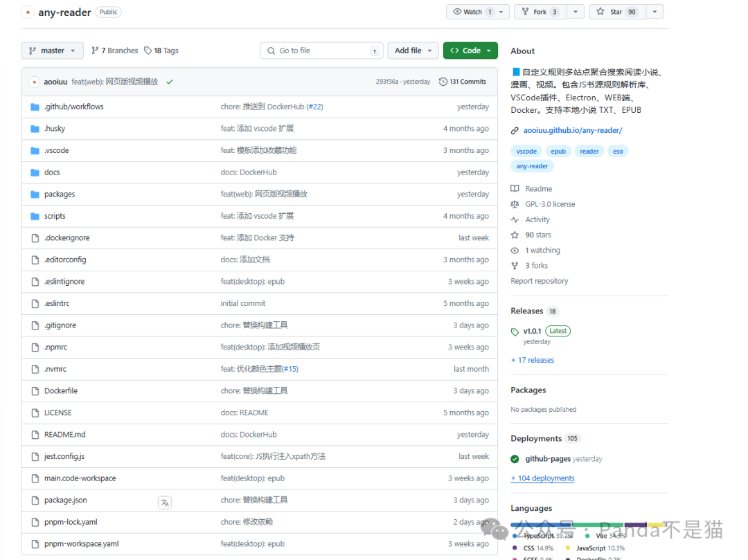
Task: Click the 293f36a commit hash
Action: (x=387, y=82)
